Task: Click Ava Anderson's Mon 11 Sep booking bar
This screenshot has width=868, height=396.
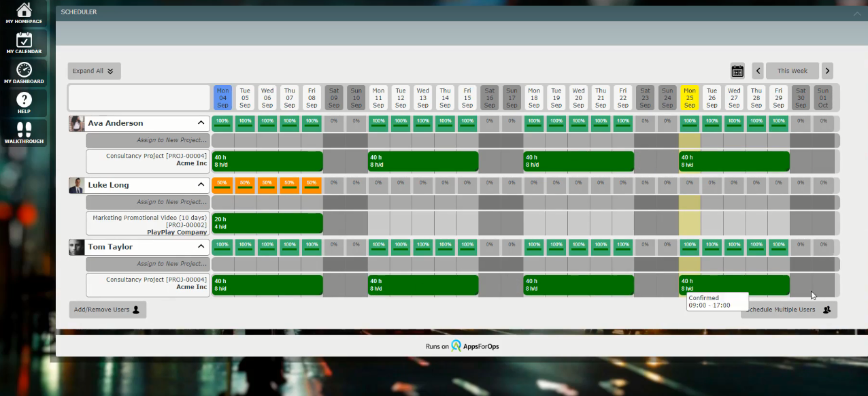Action: point(422,161)
